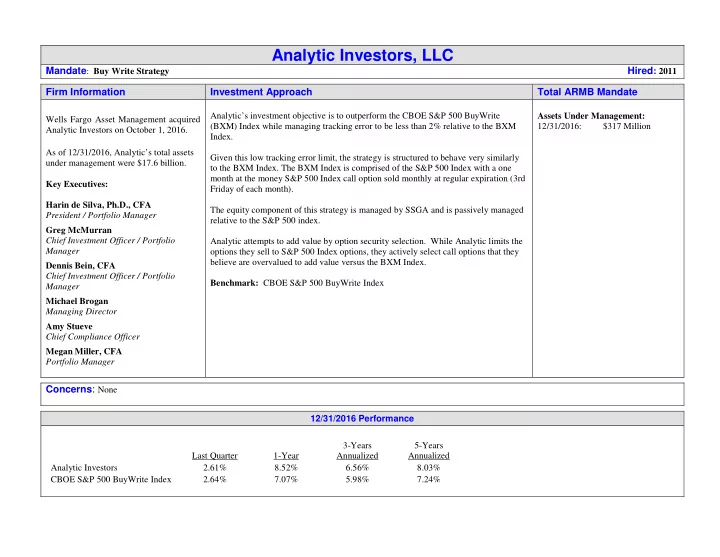Select the '$317 Million' value
720x557 pixels.
(626, 126)
